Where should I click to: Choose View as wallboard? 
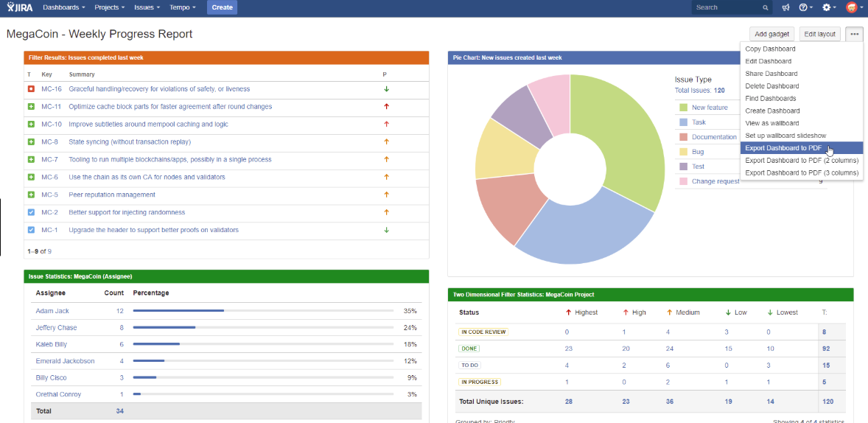[802, 123]
